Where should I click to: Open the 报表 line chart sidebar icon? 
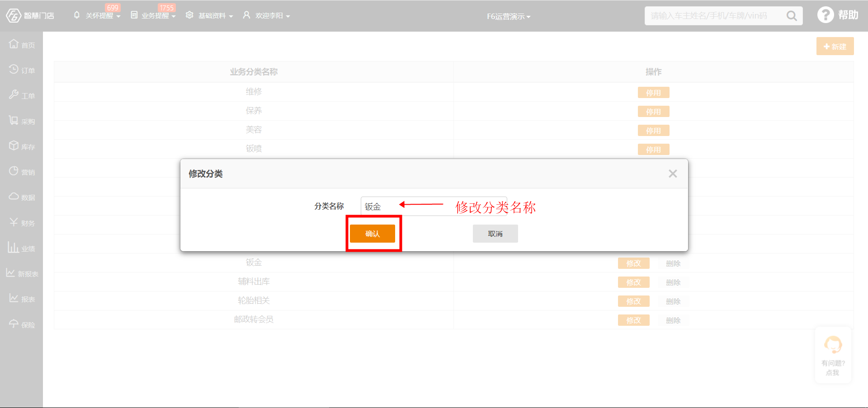(x=14, y=298)
